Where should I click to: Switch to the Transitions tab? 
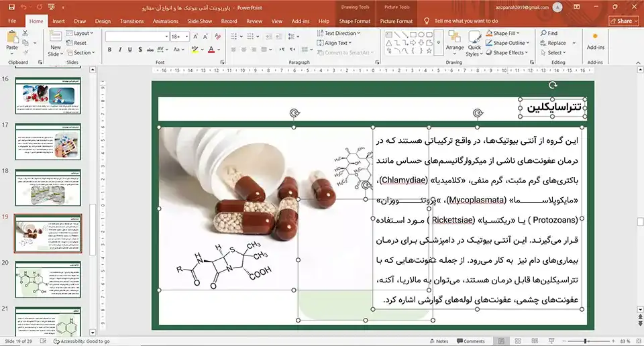point(131,21)
